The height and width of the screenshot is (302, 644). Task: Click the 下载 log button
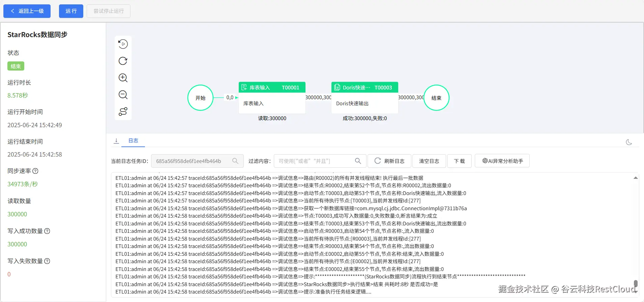tap(460, 161)
